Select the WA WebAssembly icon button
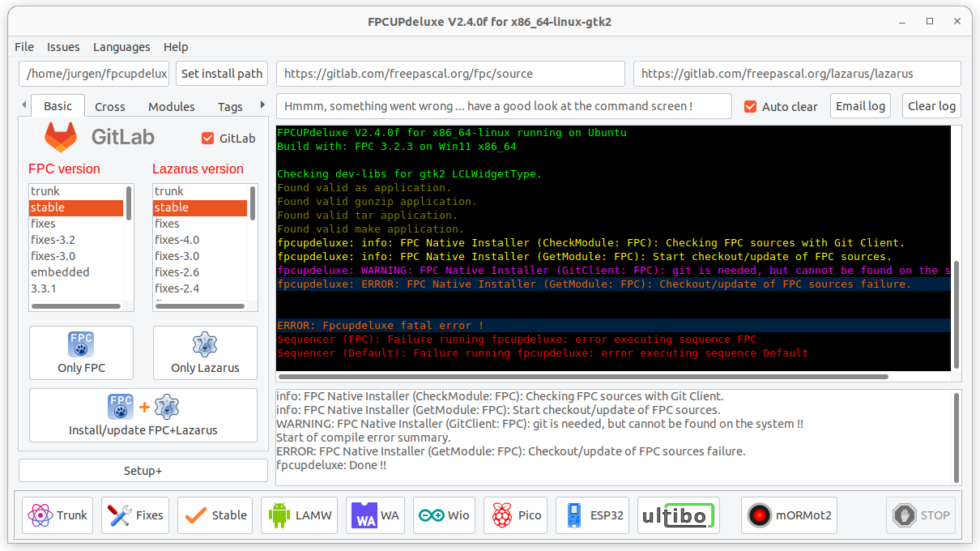 [x=375, y=515]
